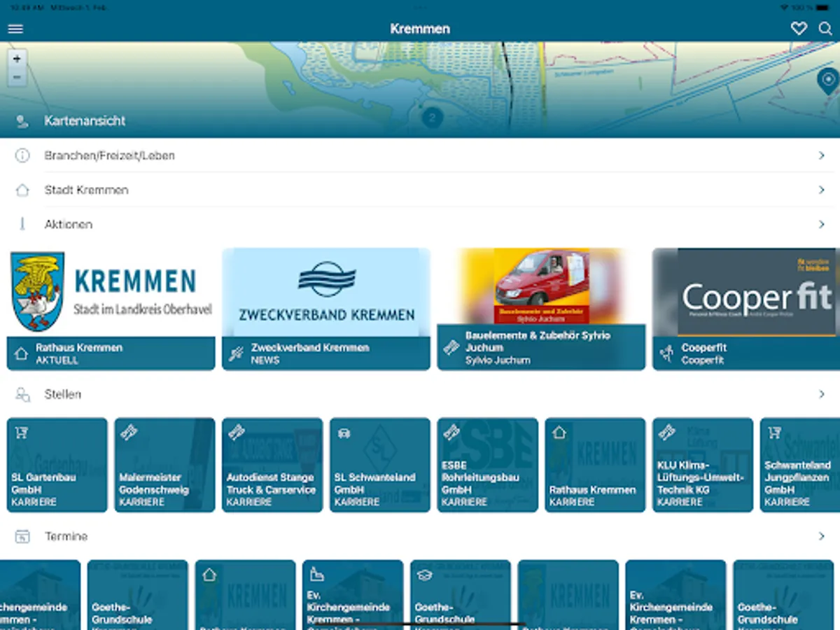Click Wi-Fi indicator in status bar
The image size is (840, 630).
pos(783,6)
